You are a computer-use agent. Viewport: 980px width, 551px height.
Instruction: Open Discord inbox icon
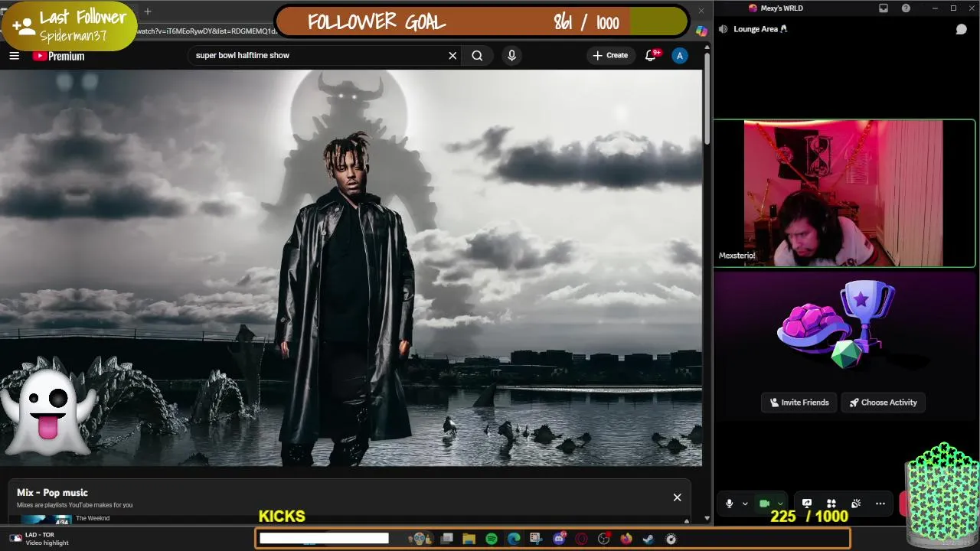point(884,8)
